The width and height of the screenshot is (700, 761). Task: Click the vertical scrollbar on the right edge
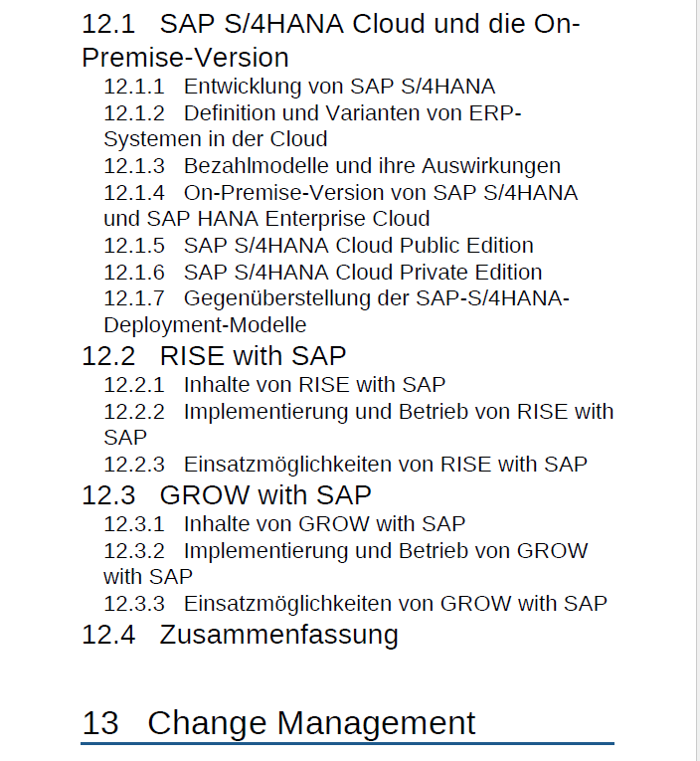698,380
